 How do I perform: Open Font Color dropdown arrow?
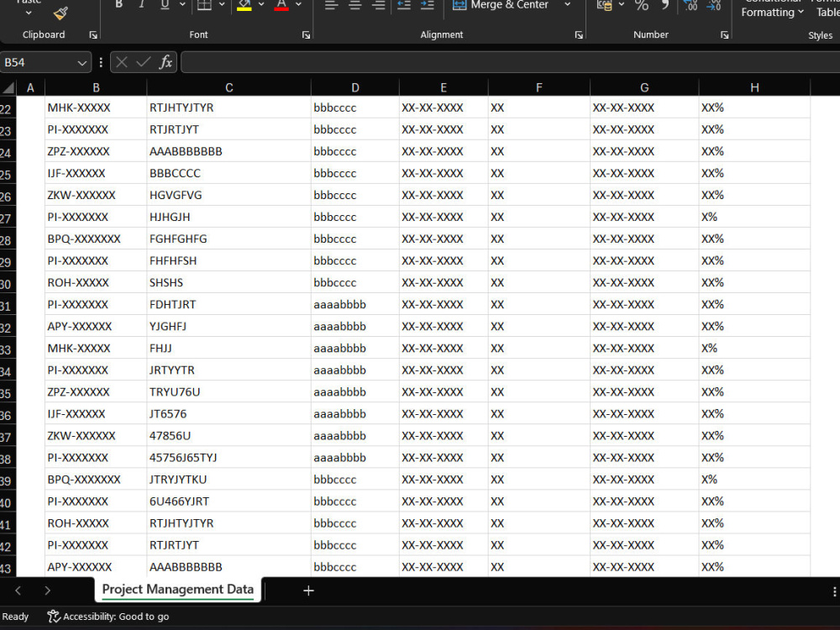click(x=298, y=5)
